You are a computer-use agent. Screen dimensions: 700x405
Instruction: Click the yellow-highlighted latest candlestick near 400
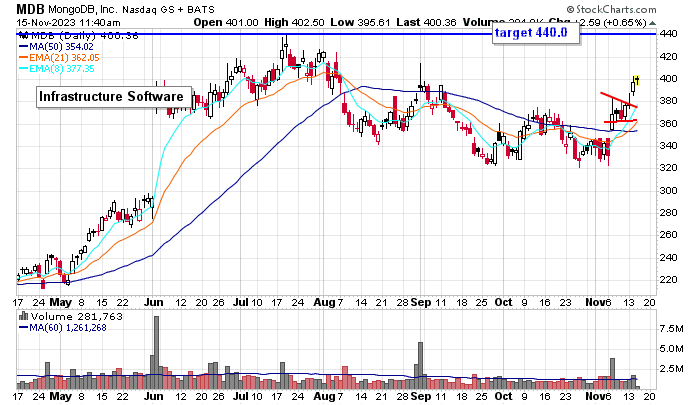(x=637, y=80)
